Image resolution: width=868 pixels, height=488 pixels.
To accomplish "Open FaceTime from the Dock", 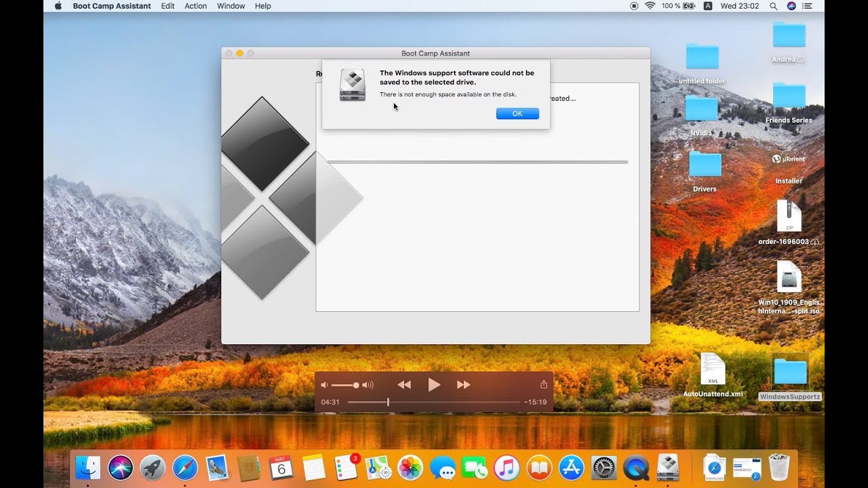I will [x=475, y=468].
